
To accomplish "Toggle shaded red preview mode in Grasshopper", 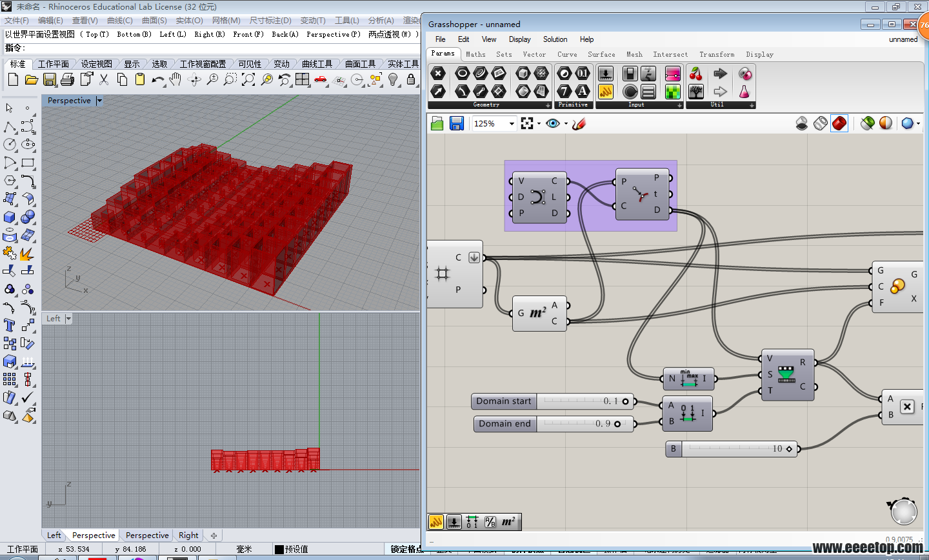I will coord(839,123).
